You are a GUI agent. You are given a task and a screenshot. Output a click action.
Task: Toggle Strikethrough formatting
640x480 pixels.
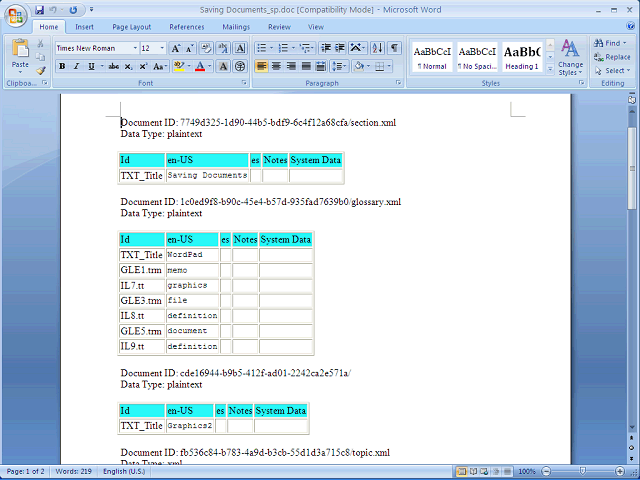113,66
